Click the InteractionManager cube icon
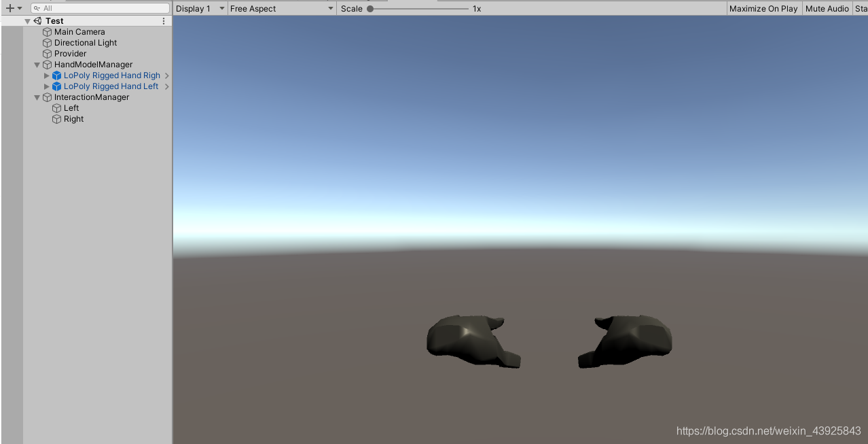868x444 pixels. point(47,97)
